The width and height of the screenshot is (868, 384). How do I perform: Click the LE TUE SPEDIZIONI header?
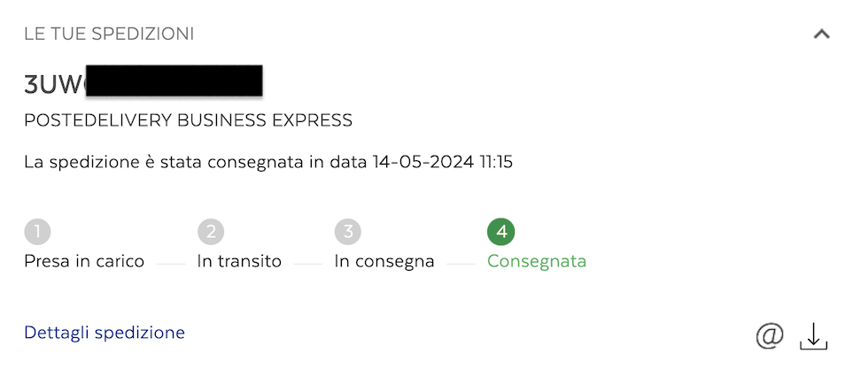[109, 35]
